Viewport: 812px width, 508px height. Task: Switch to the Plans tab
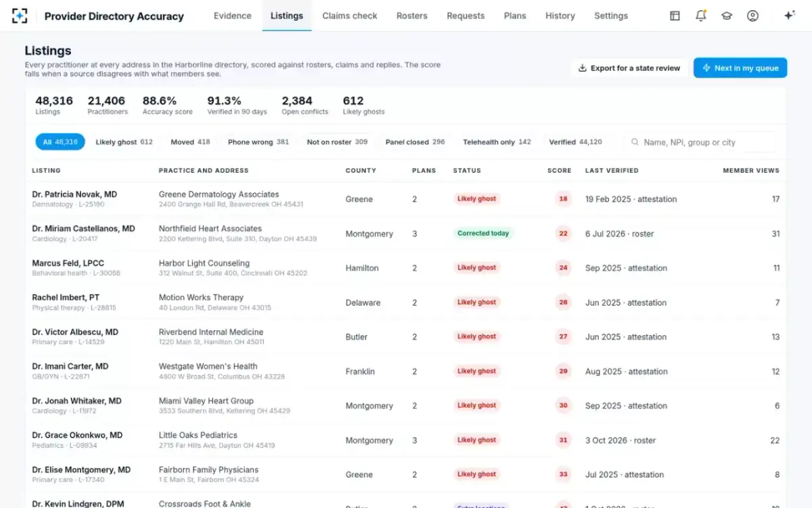click(x=515, y=16)
